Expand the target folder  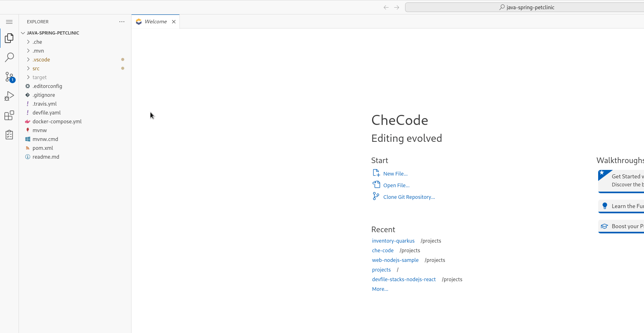coord(75,77)
